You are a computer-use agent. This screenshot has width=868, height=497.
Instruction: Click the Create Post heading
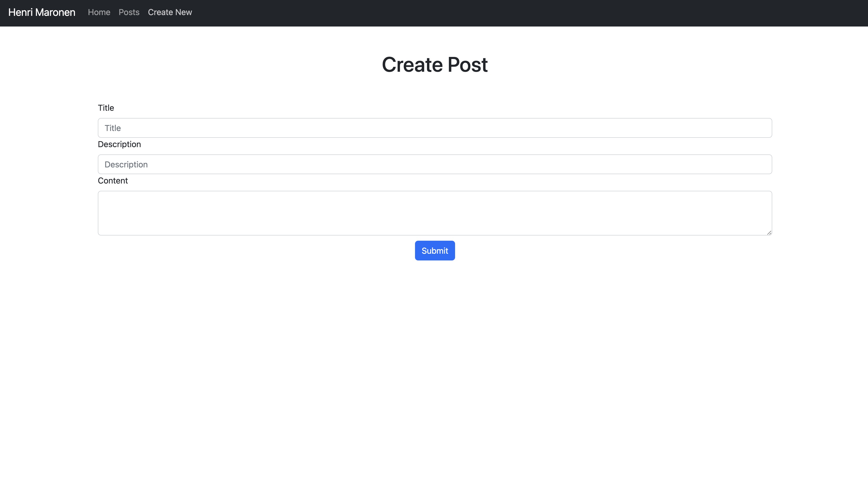435,64
